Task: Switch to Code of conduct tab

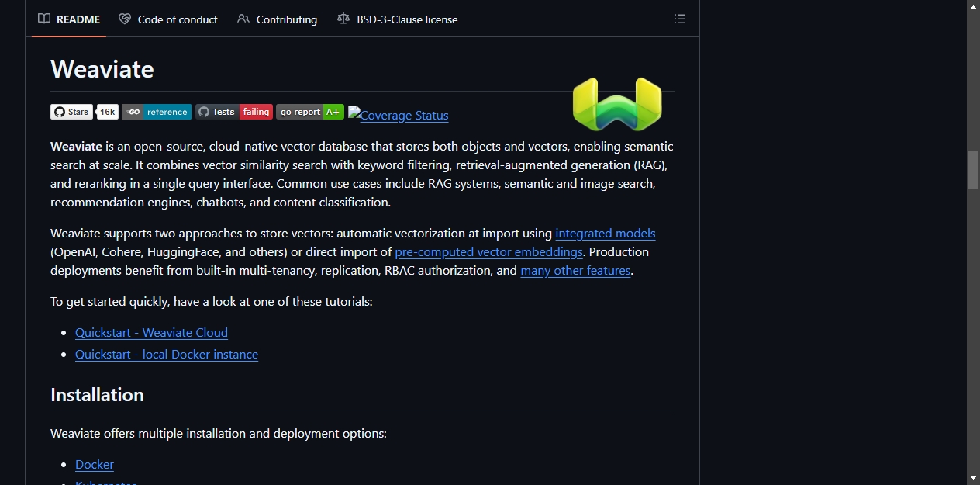Action: click(168, 19)
